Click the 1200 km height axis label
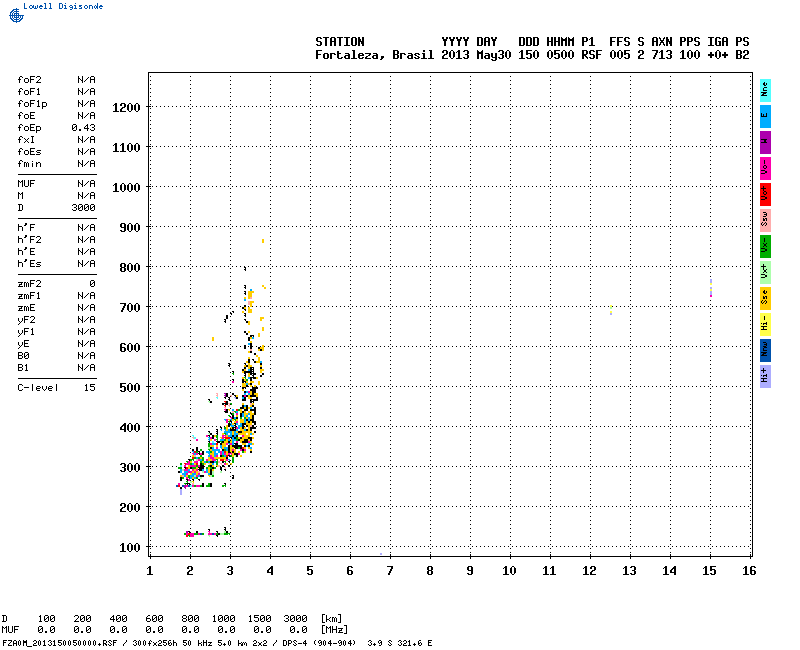This screenshot has width=800, height=650. (126, 107)
